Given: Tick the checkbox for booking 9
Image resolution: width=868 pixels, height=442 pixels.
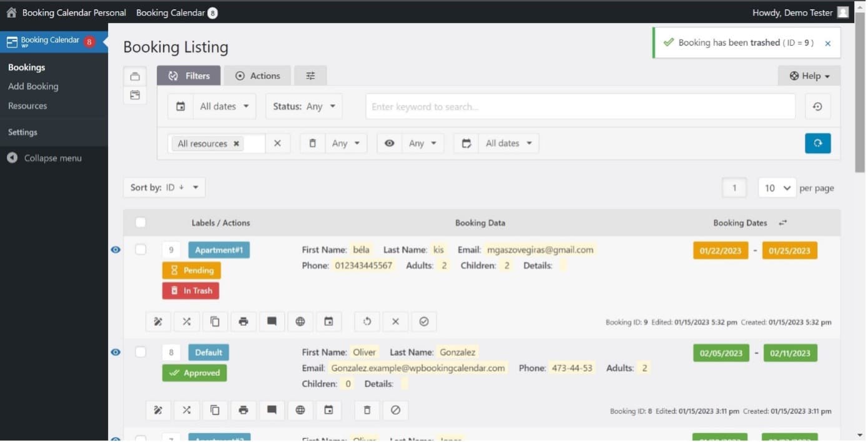Looking at the screenshot, I should 141,250.
